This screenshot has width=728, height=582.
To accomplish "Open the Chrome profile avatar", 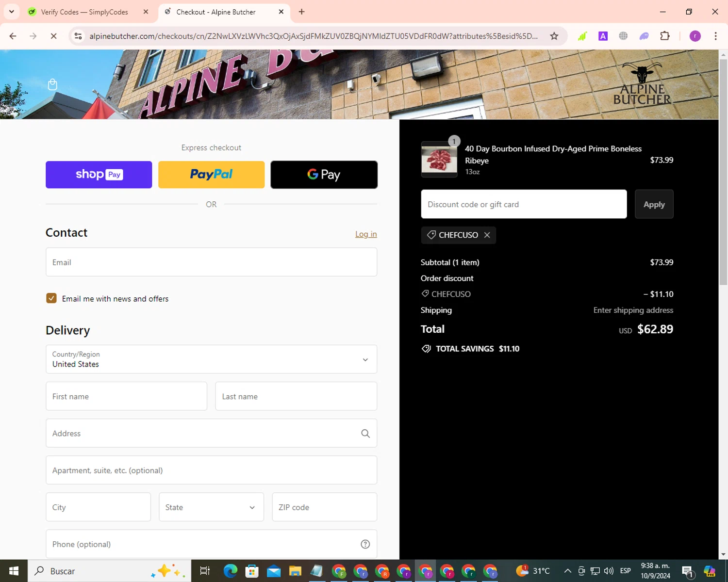I will tap(695, 36).
